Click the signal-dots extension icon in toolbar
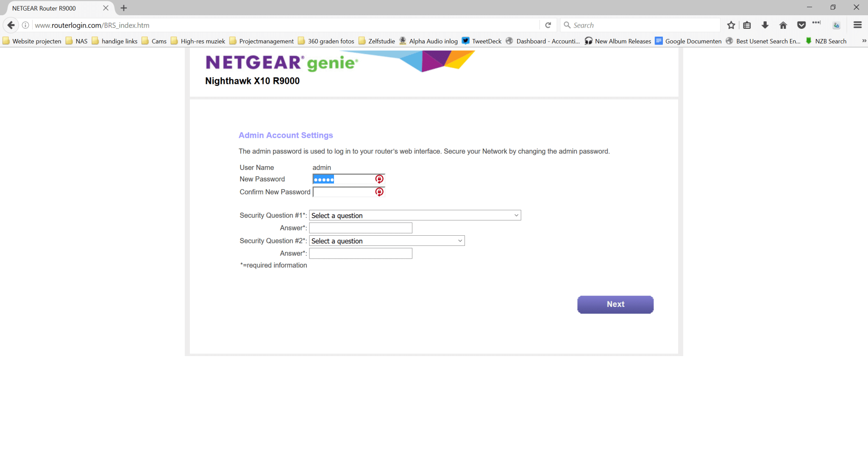Screen dimensions: 868x468 click(x=816, y=22)
